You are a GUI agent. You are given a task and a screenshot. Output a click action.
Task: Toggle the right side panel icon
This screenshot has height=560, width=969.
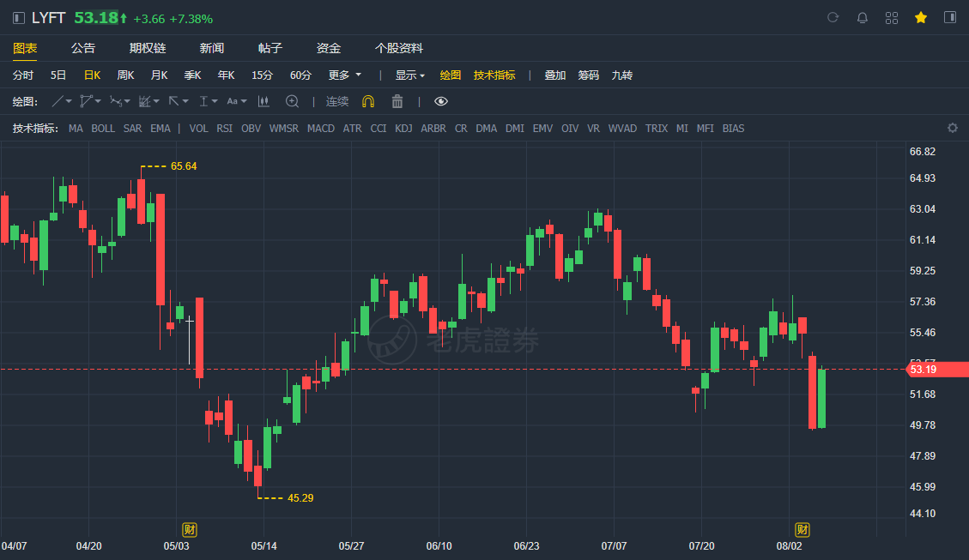[x=950, y=17]
